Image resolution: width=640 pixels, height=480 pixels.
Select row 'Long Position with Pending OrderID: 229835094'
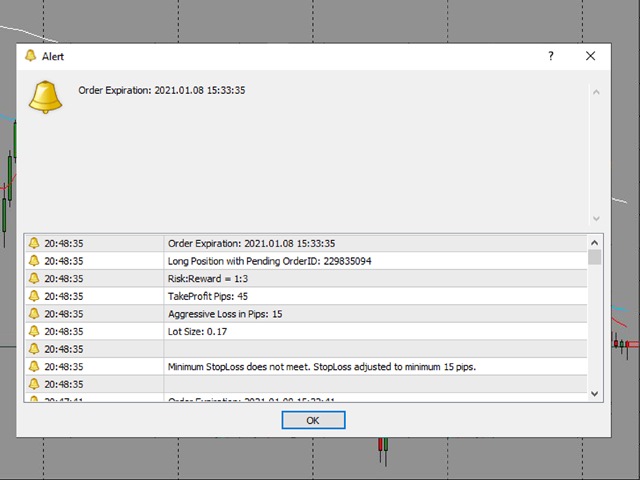306,261
